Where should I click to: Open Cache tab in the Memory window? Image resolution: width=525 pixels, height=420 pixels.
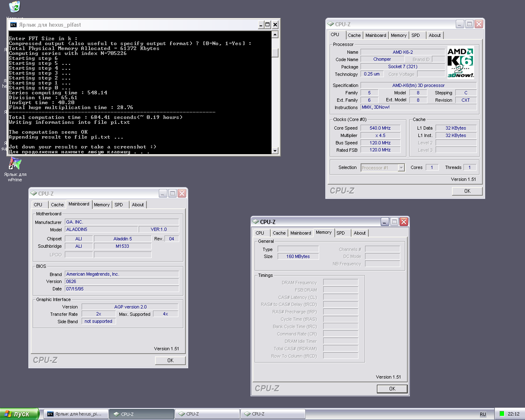click(x=279, y=233)
